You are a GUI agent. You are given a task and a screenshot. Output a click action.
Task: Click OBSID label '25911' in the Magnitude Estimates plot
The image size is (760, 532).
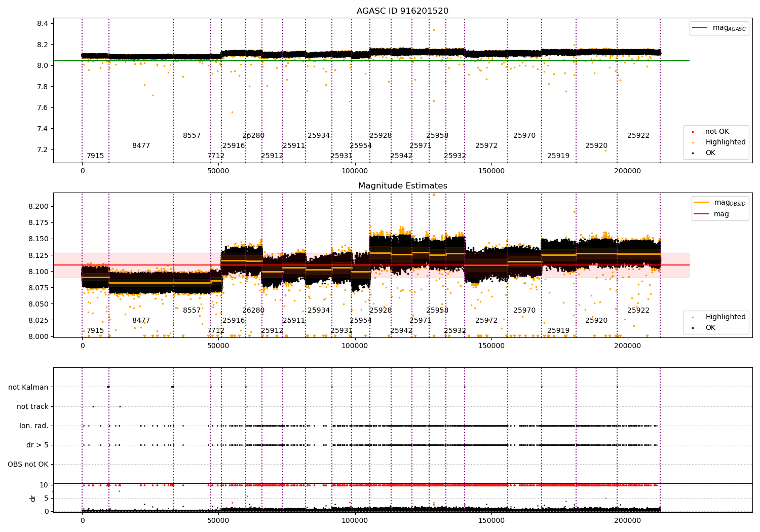tap(294, 320)
